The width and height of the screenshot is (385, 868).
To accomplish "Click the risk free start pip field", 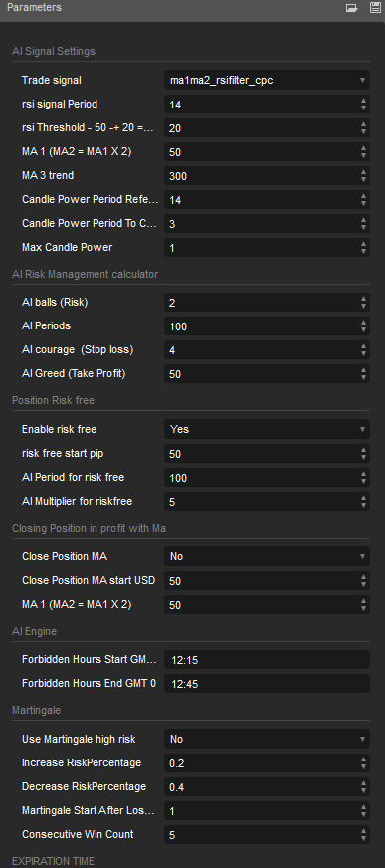I will (261, 454).
